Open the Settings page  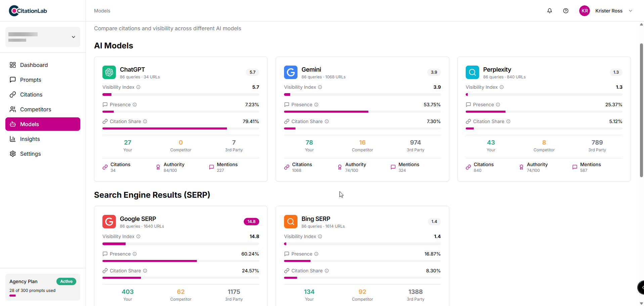click(30, 154)
